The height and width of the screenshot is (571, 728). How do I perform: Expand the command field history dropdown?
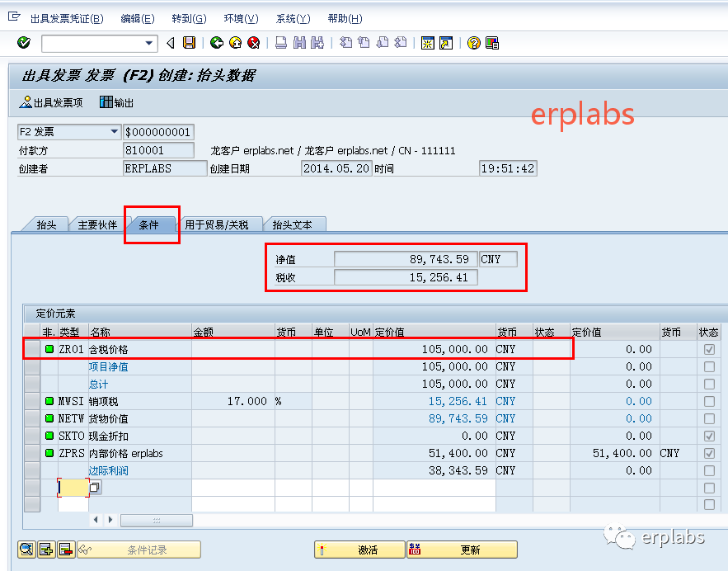148,42
